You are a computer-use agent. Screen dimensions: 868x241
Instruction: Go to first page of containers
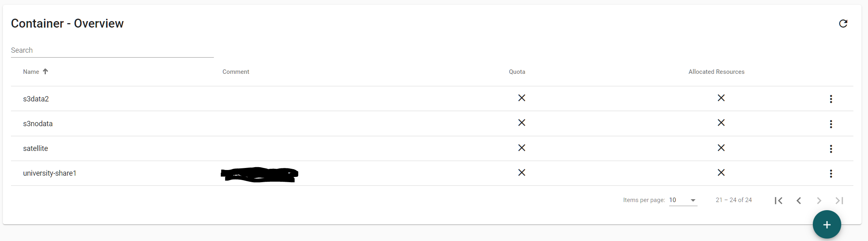778,200
